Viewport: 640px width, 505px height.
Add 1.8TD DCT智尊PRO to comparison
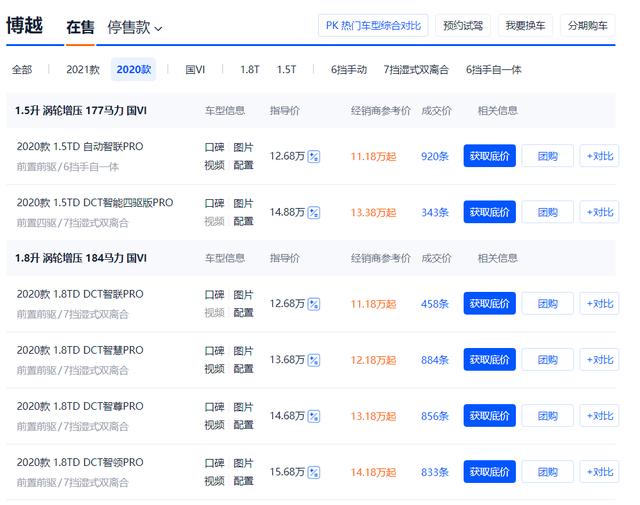pos(600,416)
